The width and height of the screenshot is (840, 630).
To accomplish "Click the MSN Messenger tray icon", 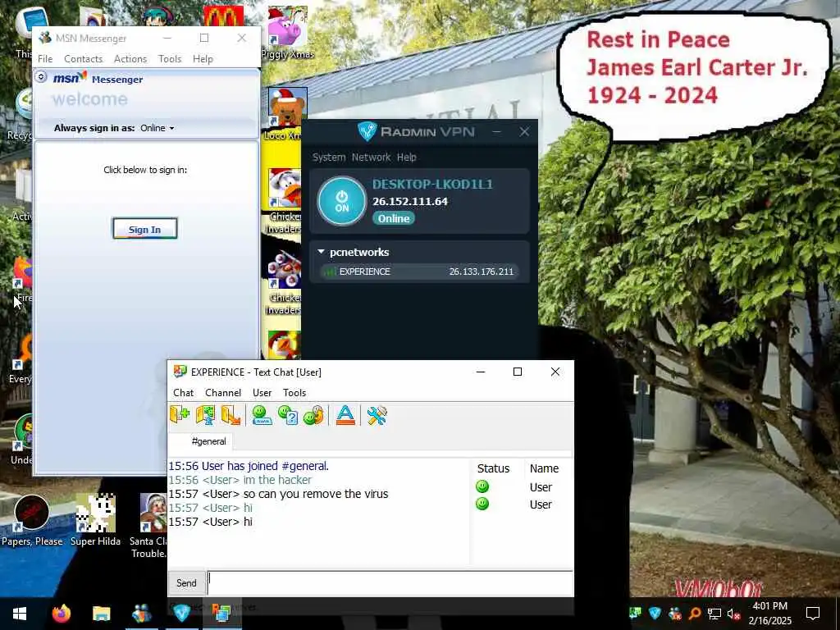I will point(675,614).
